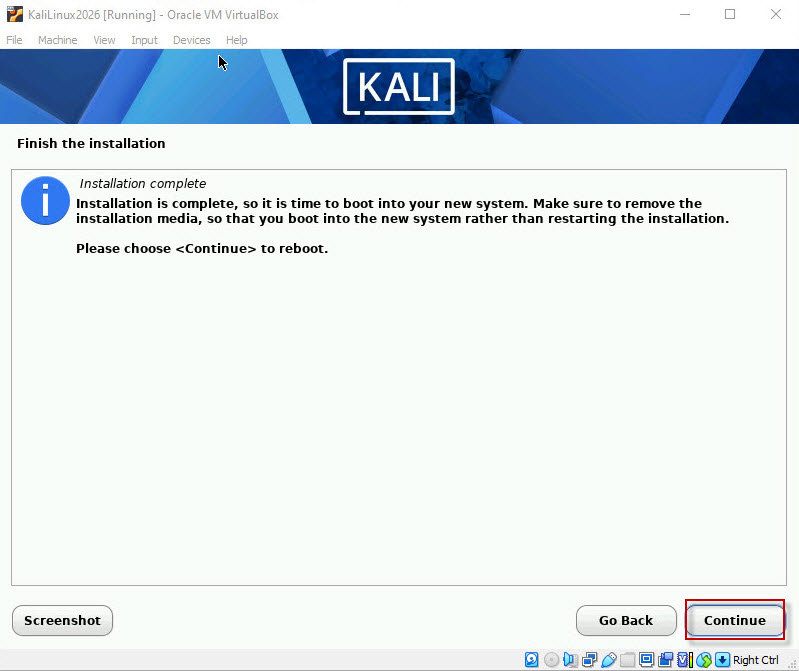Take an installer Screenshot via button
The image size is (799, 671).
(62, 620)
